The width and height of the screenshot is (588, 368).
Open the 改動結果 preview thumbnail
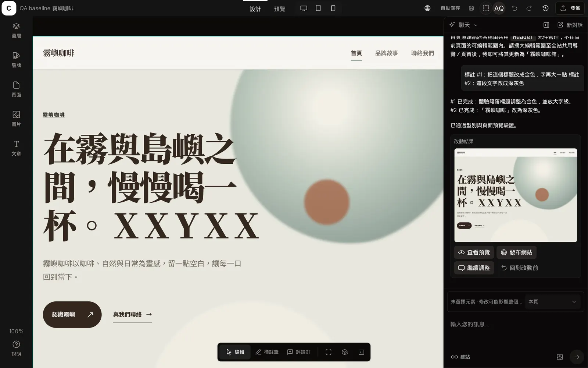(516, 195)
